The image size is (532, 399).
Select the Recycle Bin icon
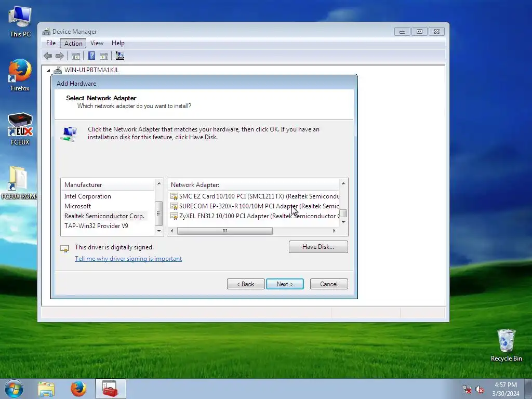tap(506, 345)
